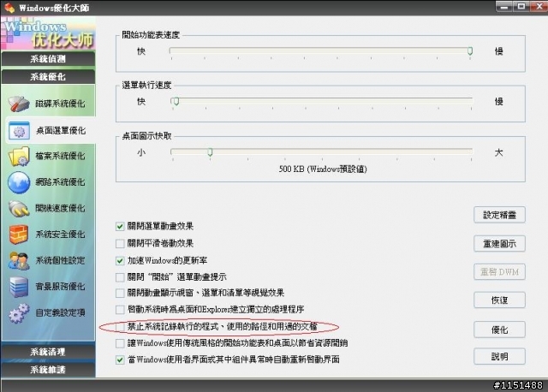Screen dimensions: 548x392
Task: Click the 優化 button
Action: pyautogui.click(x=499, y=330)
